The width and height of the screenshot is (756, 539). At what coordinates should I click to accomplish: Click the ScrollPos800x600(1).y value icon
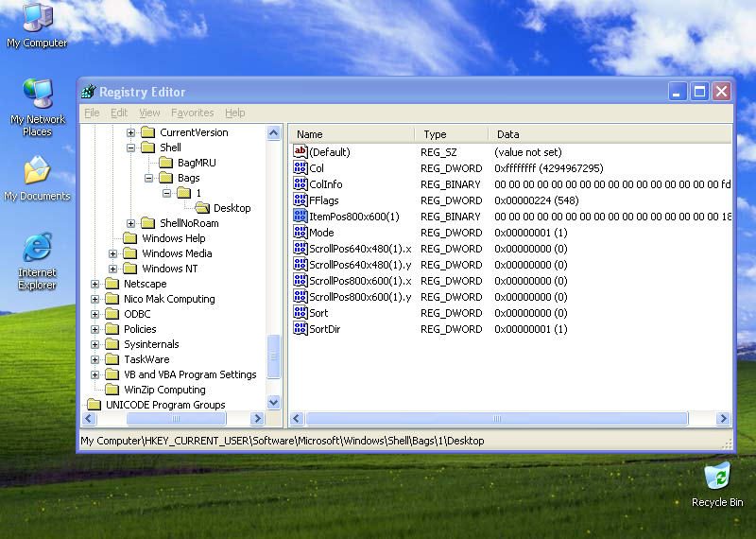[300, 296]
